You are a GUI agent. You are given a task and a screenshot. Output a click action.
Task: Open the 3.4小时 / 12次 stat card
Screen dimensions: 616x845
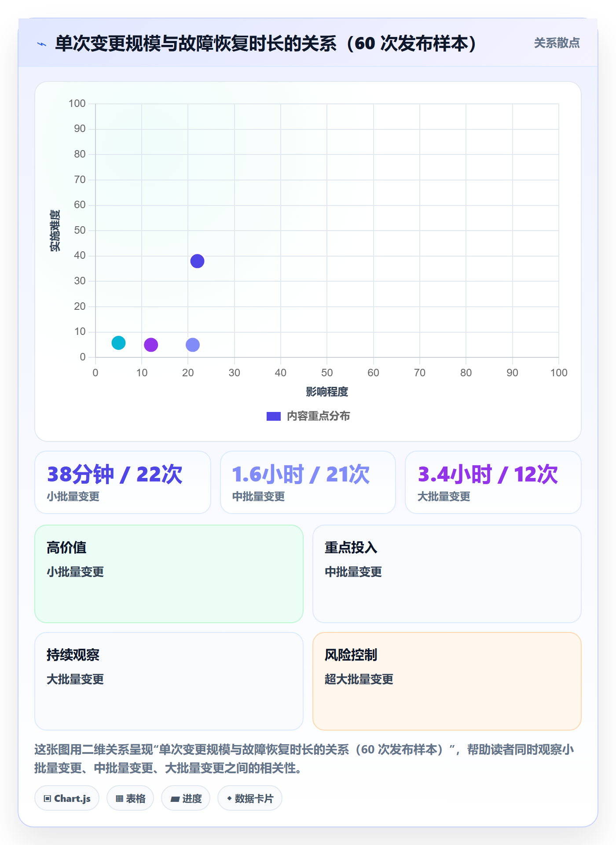coord(493,482)
